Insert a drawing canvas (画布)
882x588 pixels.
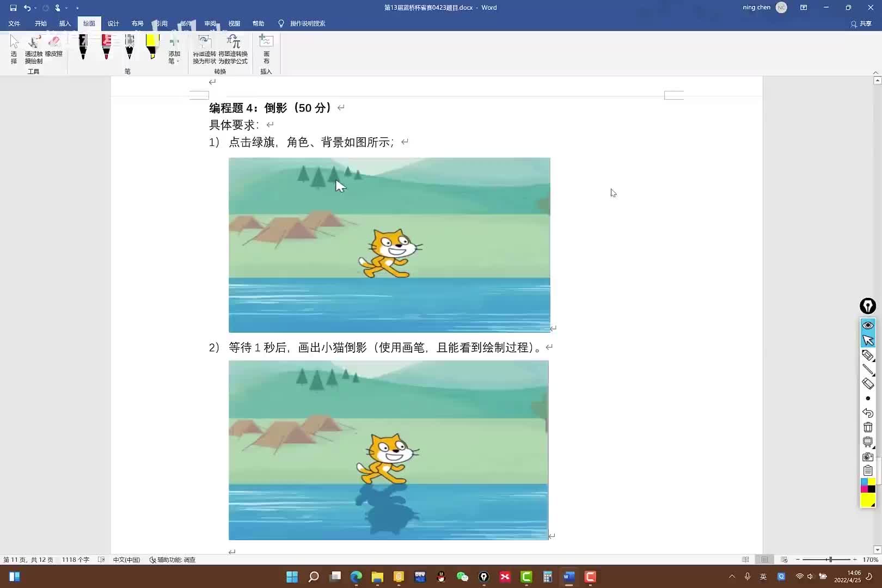[x=266, y=50]
